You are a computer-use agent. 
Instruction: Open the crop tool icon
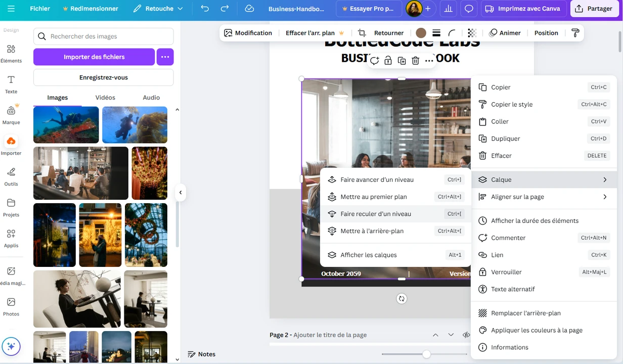click(362, 33)
